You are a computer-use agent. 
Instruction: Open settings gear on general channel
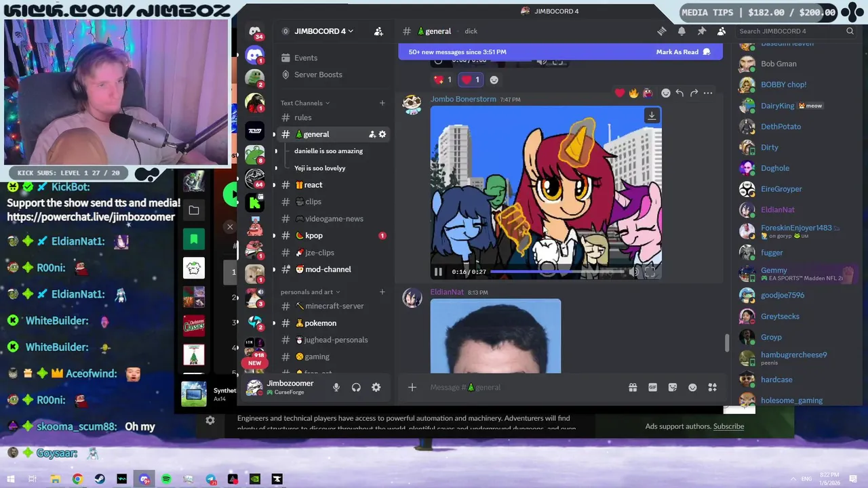382,134
